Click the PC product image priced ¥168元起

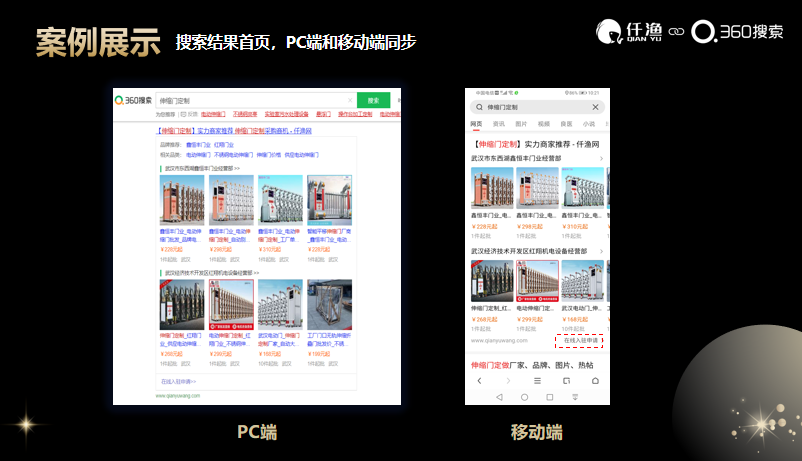click(x=280, y=304)
